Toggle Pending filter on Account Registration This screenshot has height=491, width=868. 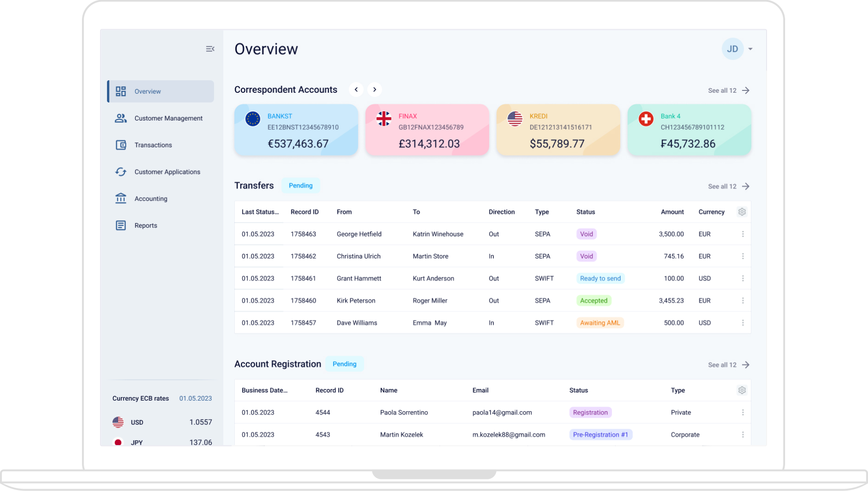(x=344, y=364)
